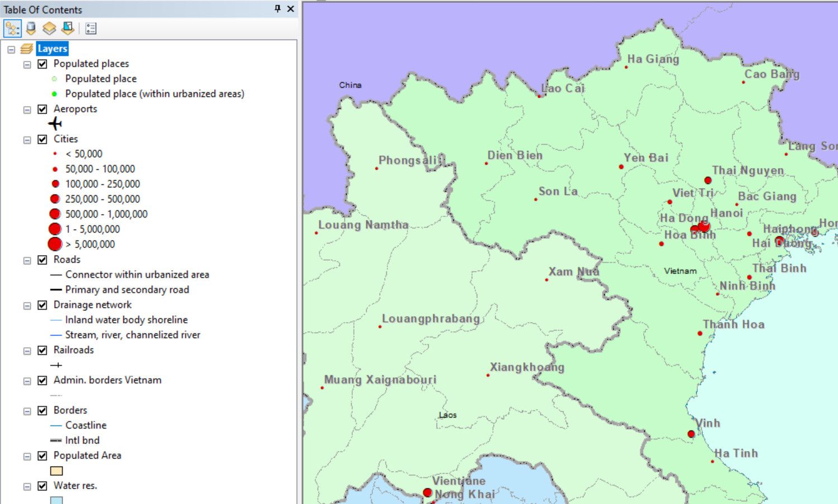838x504 pixels.
Task: Open the Table Of Contents Options menu
Action: pos(90,28)
